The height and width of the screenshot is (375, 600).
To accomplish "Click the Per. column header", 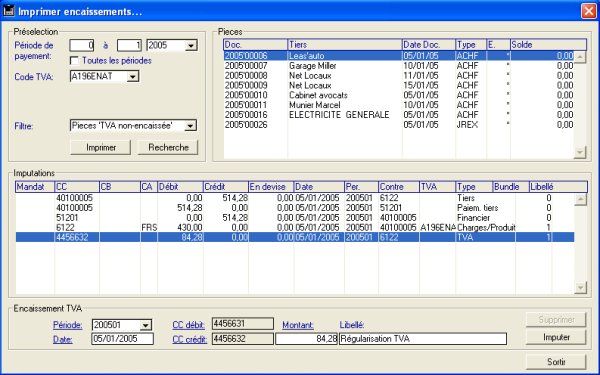I will coord(361,187).
